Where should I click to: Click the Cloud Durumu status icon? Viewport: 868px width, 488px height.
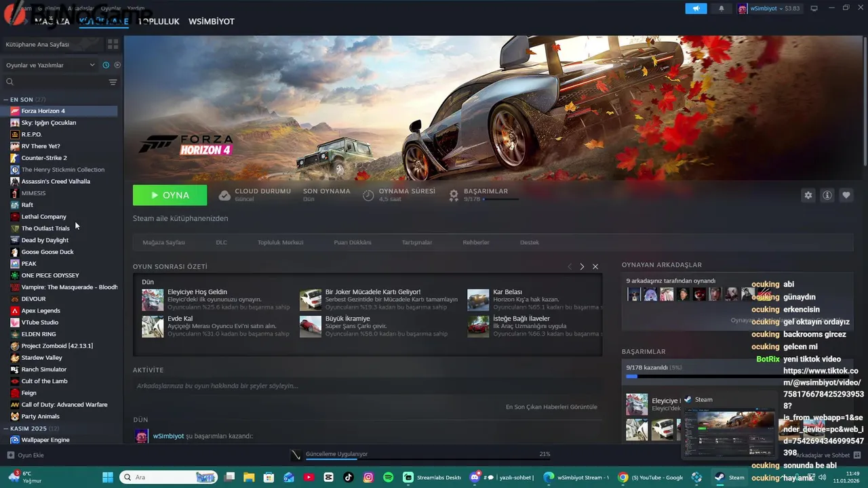[x=224, y=195]
